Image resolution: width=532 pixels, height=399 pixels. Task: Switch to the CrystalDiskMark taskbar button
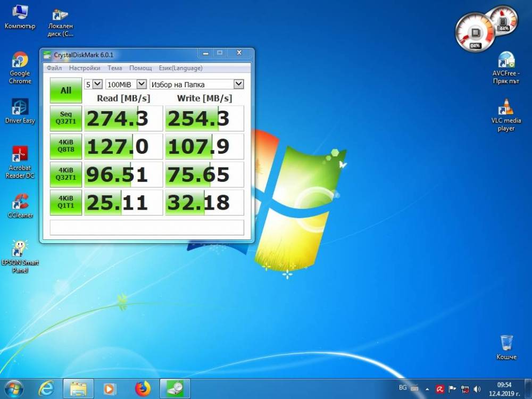pyautogui.click(x=175, y=389)
